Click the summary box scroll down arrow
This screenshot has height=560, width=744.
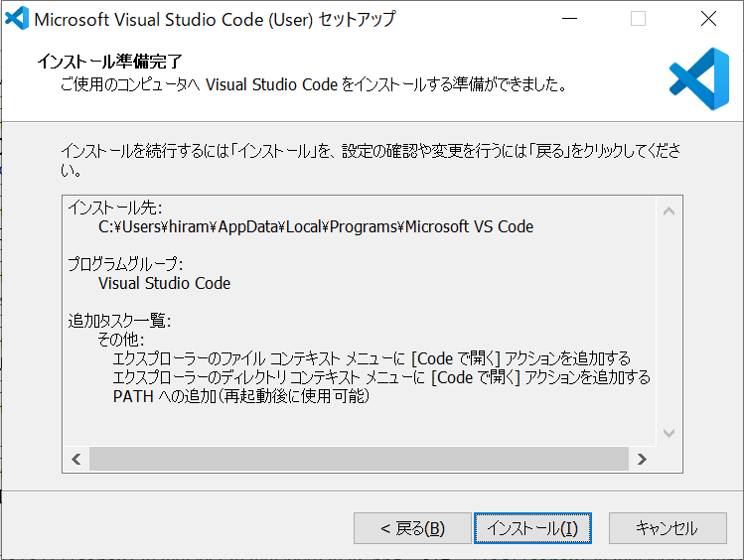click(670, 433)
